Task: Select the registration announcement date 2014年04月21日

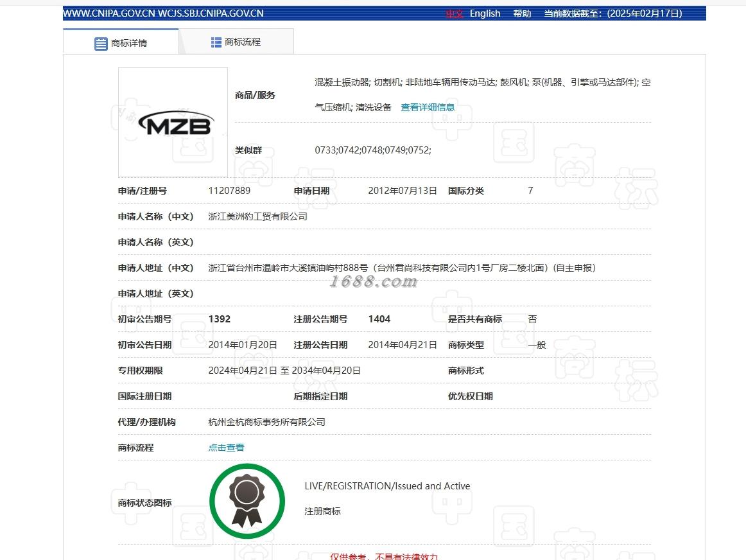Action: point(403,345)
